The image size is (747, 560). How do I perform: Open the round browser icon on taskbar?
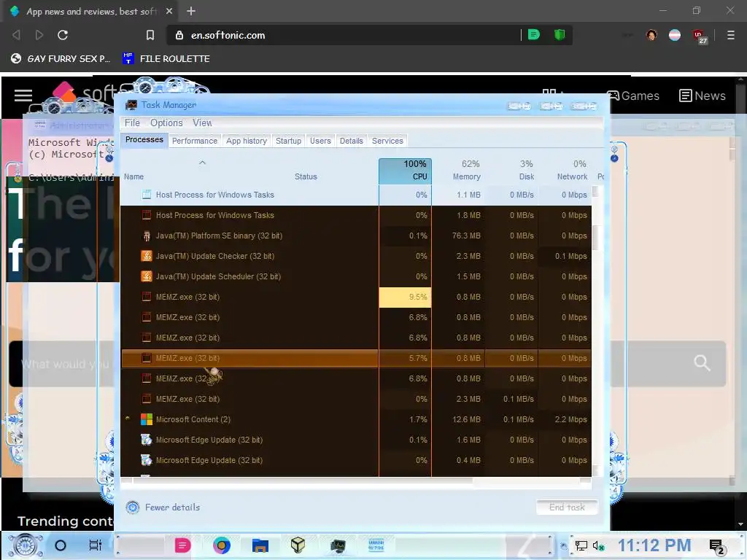[x=222, y=545]
